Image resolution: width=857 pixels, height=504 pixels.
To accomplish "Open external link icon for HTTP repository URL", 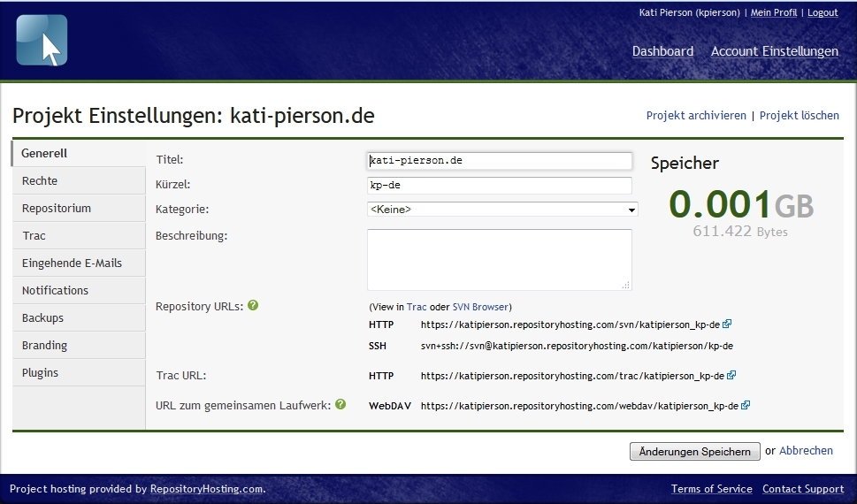I will coord(727,325).
